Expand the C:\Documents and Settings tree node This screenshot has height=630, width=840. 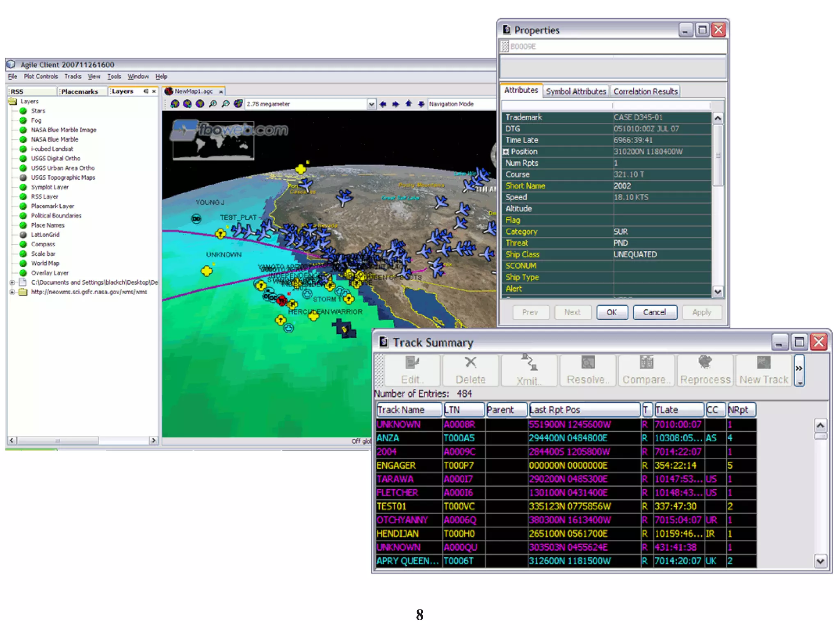pyautogui.click(x=12, y=282)
